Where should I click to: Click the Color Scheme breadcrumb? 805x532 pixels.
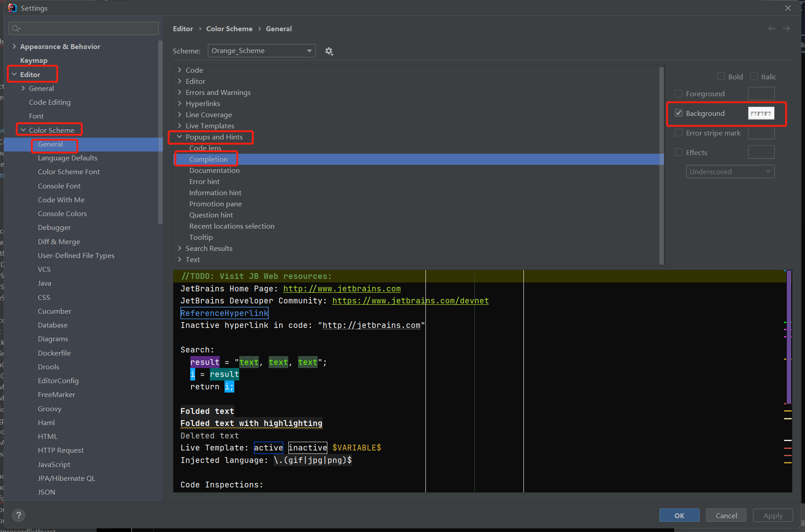click(x=229, y=29)
